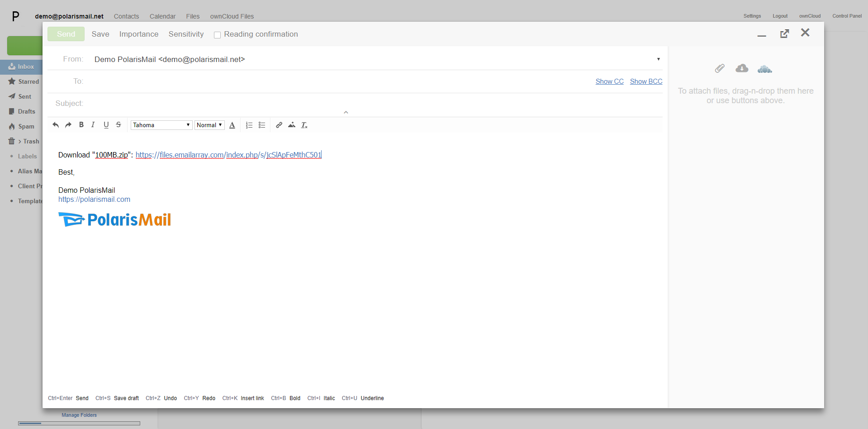This screenshot has width=868, height=429.
Task: Open Settings in the top bar
Action: click(x=752, y=16)
